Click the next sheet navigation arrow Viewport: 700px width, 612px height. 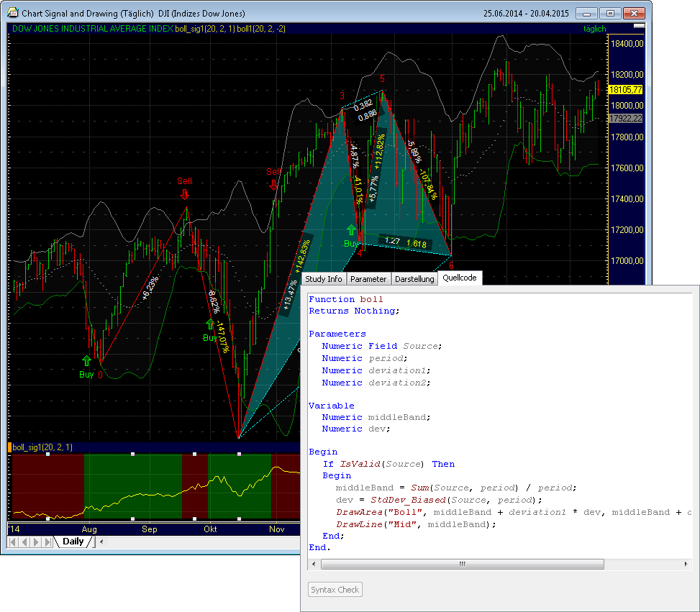[x=37, y=542]
